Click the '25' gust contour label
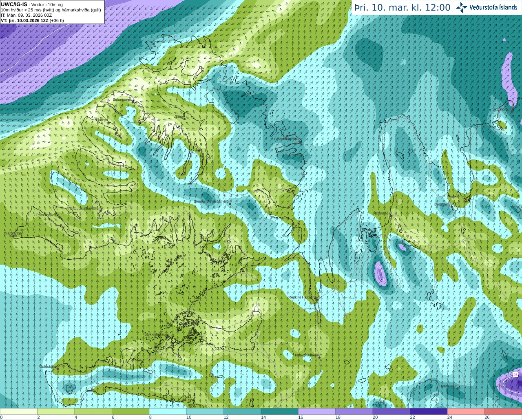Screen dimensions: 522x420 click(515, 374)
